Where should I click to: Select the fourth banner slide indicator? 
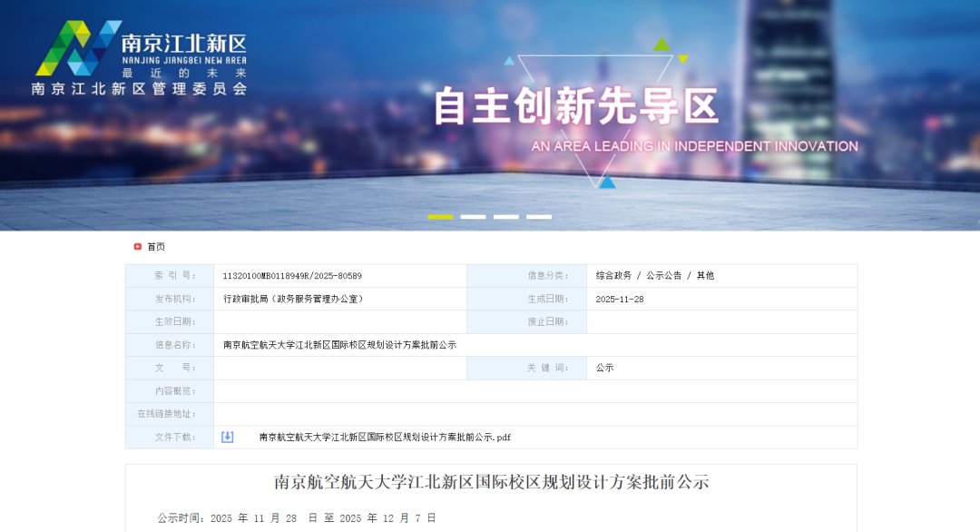click(x=539, y=217)
